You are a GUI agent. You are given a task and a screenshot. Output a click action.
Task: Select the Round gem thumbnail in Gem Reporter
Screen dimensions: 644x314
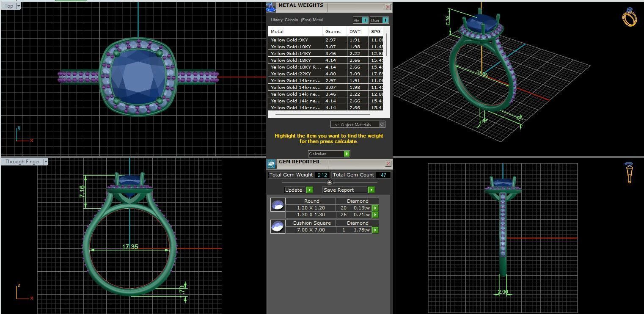(x=277, y=205)
